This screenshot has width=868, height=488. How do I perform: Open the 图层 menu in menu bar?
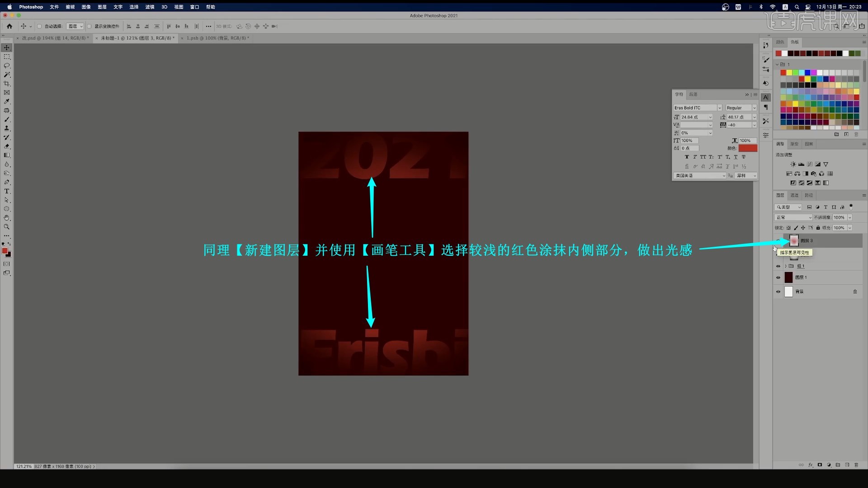point(102,7)
